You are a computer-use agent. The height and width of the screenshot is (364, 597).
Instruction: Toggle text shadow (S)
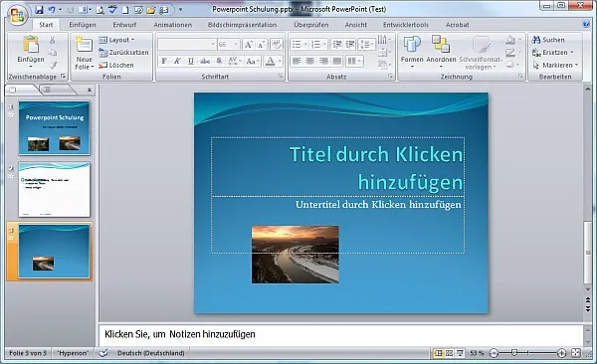[x=219, y=61]
